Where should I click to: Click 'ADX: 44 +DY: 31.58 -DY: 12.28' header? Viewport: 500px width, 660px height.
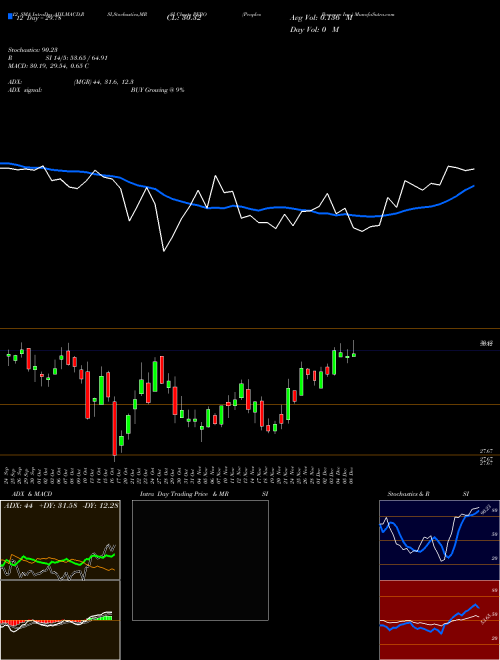[x=61, y=506]
